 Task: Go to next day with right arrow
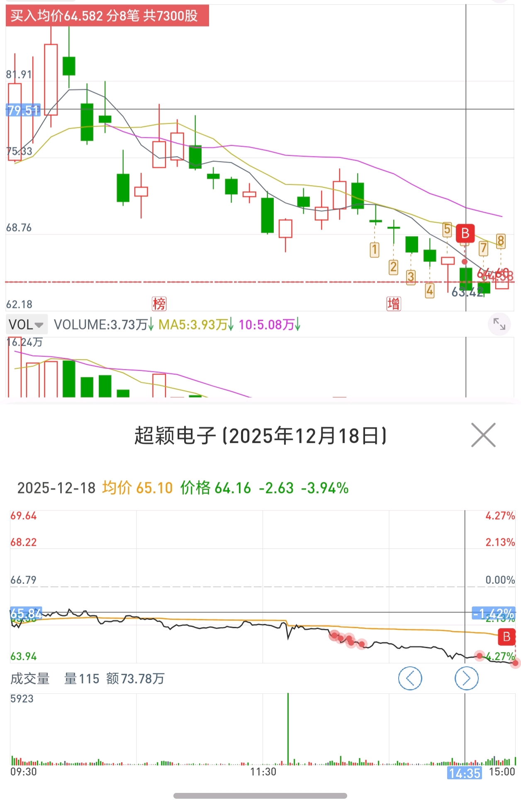[466, 678]
